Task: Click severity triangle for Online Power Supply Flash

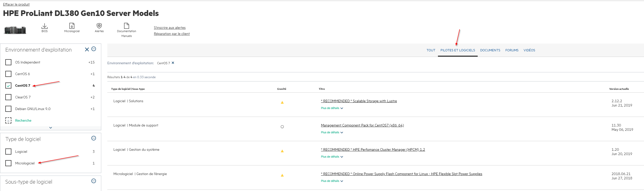Action: coord(282,175)
